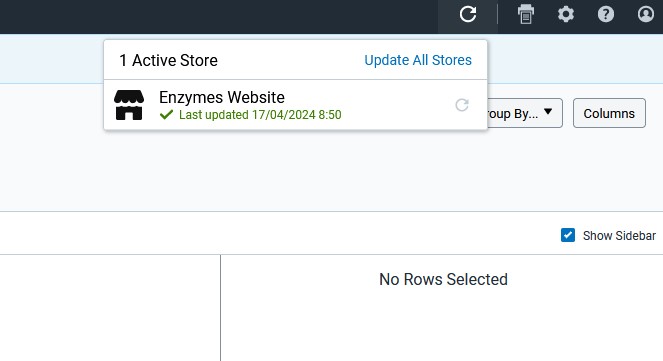
Task: Open the settings gear icon
Action: click(566, 14)
